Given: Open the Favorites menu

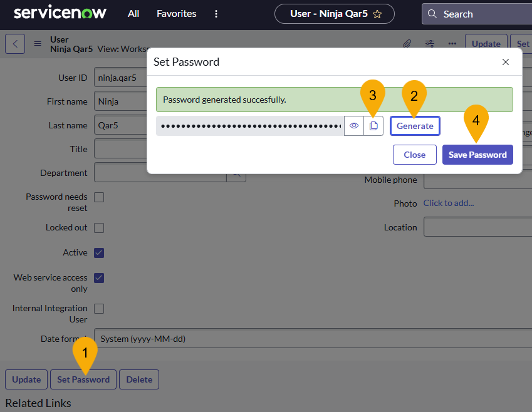Looking at the screenshot, I should 176,13.
